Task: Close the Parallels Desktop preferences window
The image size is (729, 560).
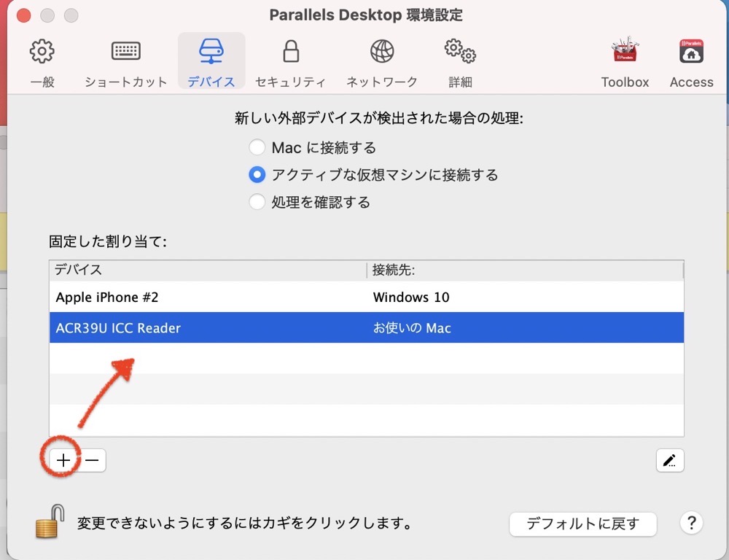Action: (24, 15)
